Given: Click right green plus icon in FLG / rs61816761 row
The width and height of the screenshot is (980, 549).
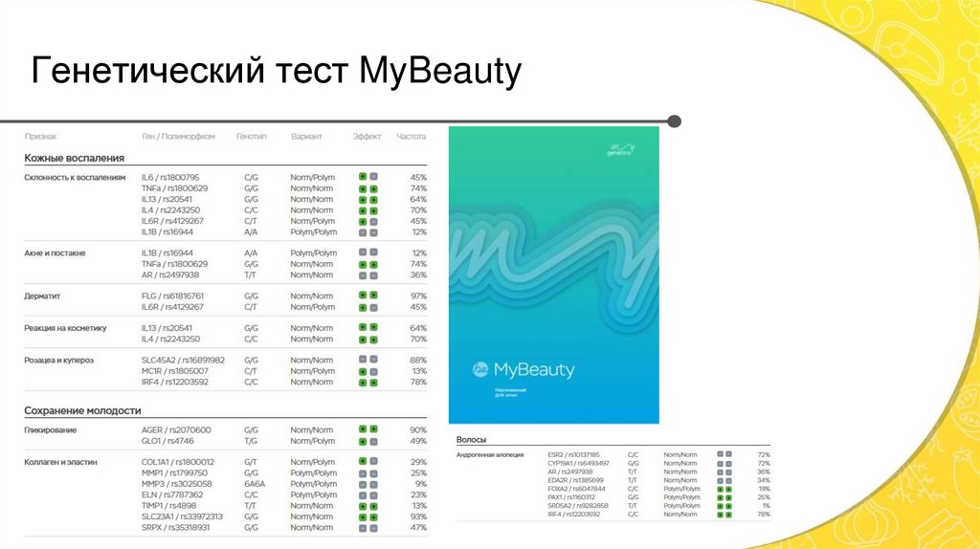Looking at the screenshot, I should click(x=373, y=296).
